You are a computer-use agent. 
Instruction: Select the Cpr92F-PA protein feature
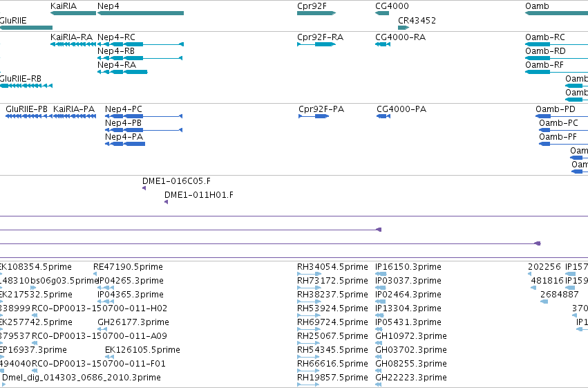coord(314,116)
